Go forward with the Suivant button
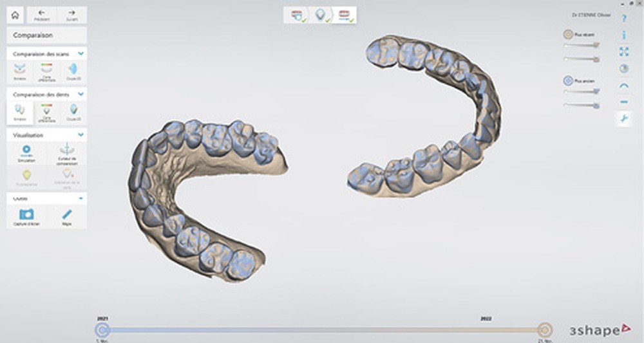This screenshot has height=343, width=644. click(71, 15)
